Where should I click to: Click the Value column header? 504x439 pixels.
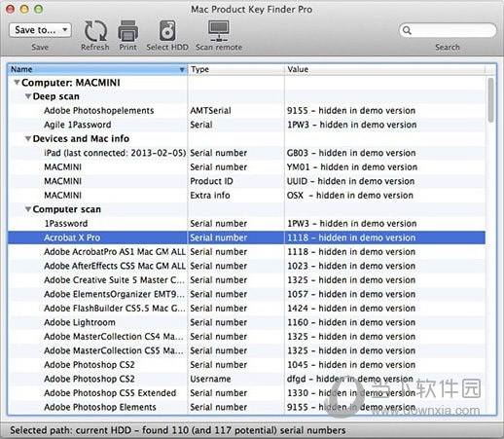(385, 69)
